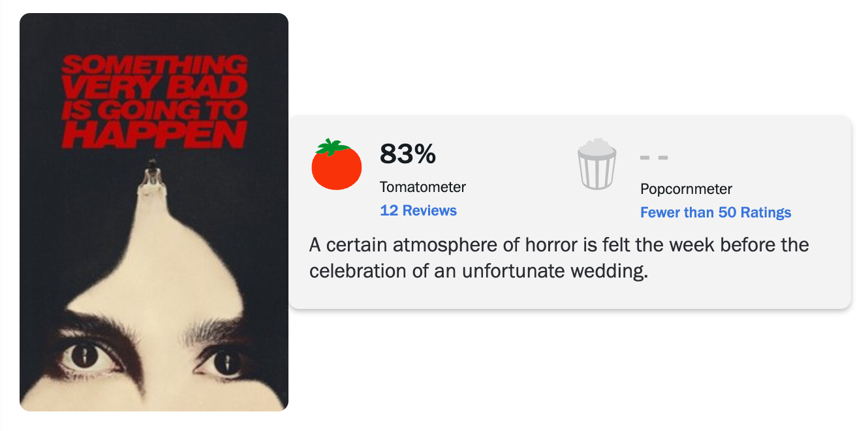Click the green leaf on the tomato

pyautogui.click(x=333, y=148)
